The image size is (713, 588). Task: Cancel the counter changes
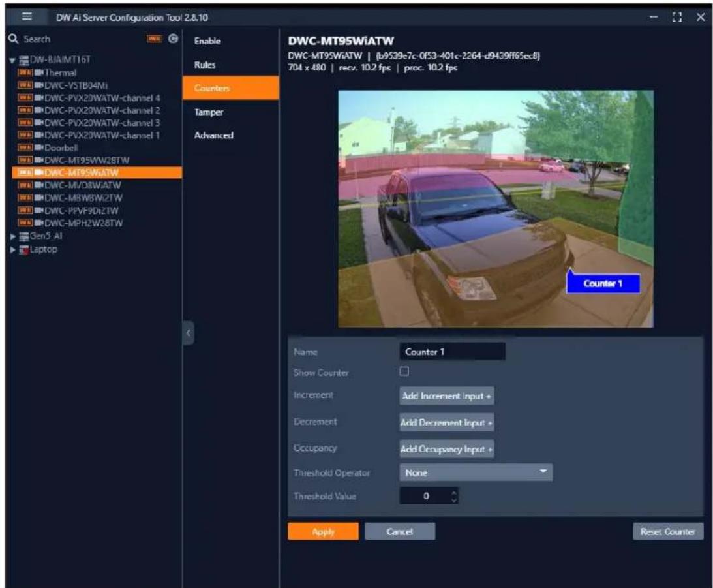click(400, 531)
